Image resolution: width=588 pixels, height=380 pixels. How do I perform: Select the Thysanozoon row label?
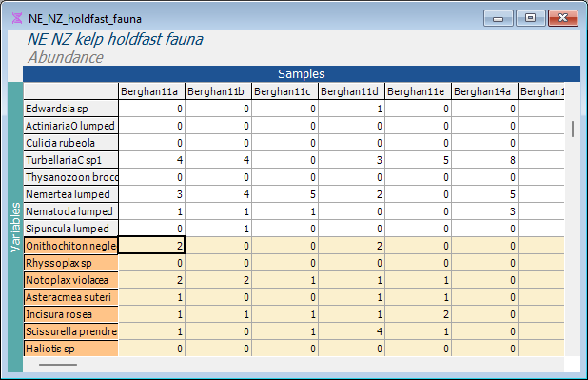coord(70,177)
